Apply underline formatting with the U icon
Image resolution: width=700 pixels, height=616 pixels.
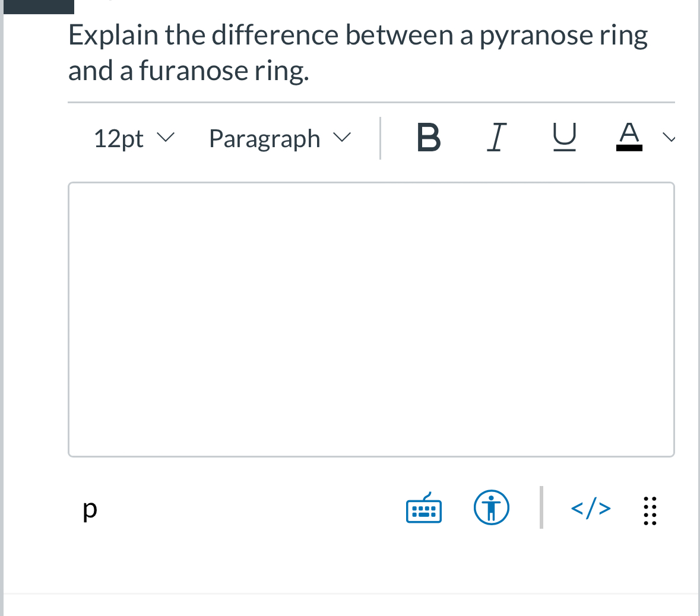[564, 138]
